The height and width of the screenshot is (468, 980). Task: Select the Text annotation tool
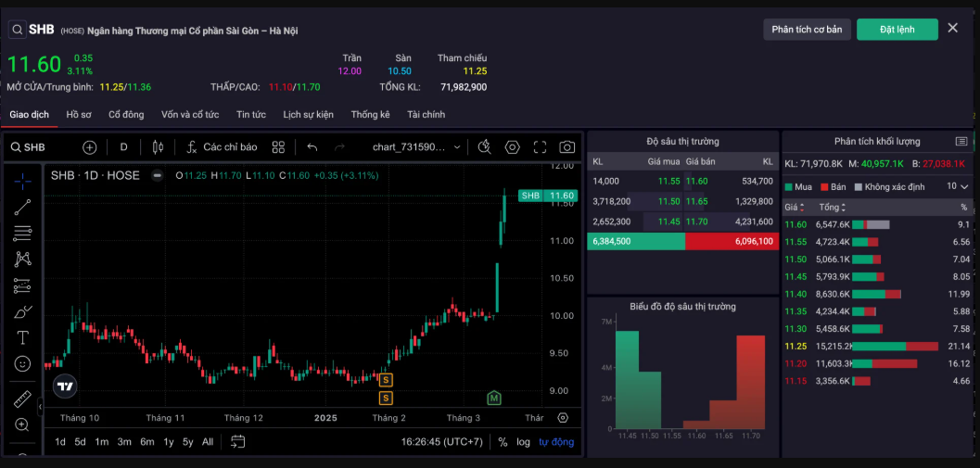click(22, 337)
